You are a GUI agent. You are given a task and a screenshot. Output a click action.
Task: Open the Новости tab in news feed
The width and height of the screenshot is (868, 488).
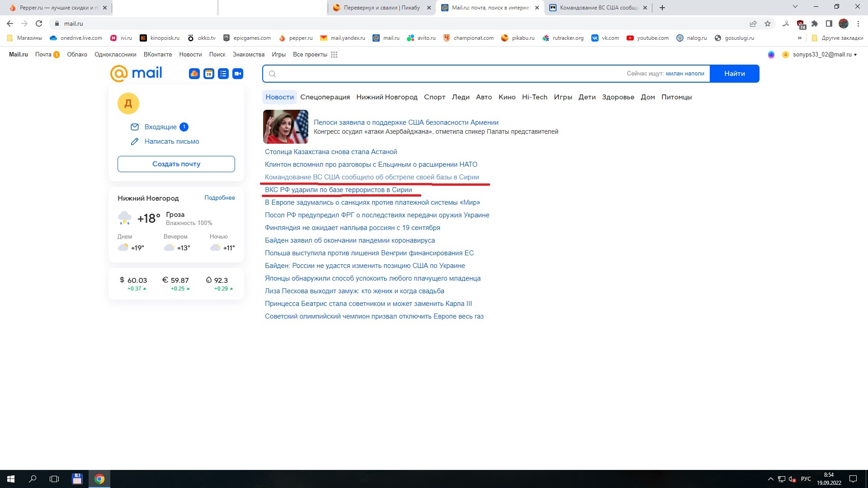(279, 97)
